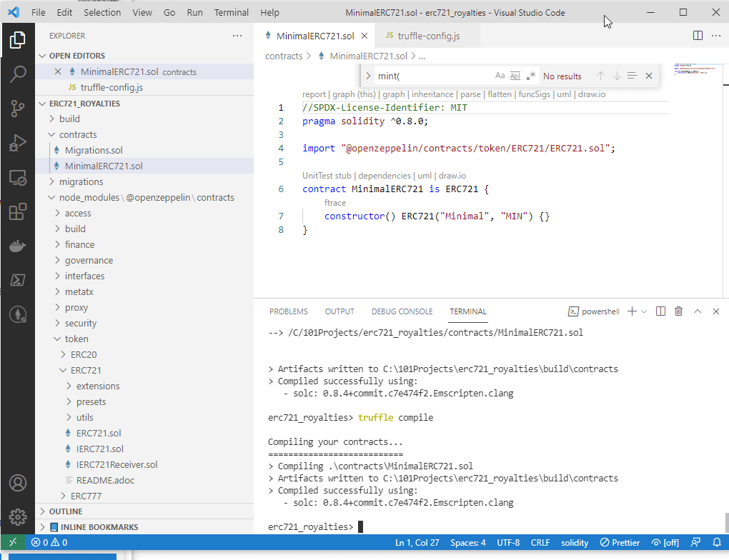Open the Manage gear icon
The image size is (729, 560).
pos(18,516)
